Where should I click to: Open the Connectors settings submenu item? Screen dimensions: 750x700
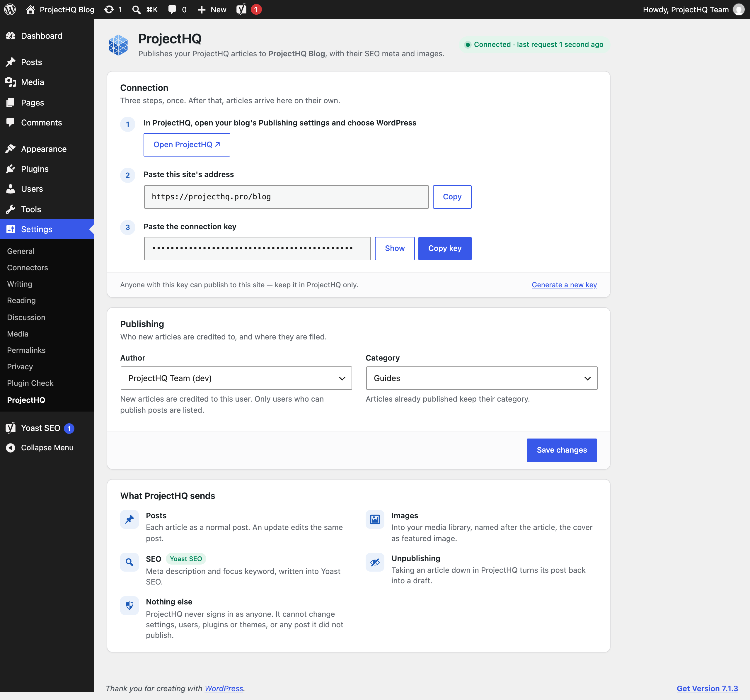tap(28, 267)
